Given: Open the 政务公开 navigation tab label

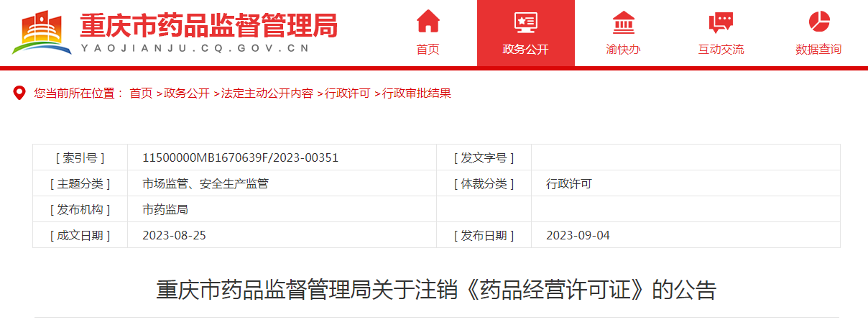Looking at the screenshot, I should tap(525, 50).
